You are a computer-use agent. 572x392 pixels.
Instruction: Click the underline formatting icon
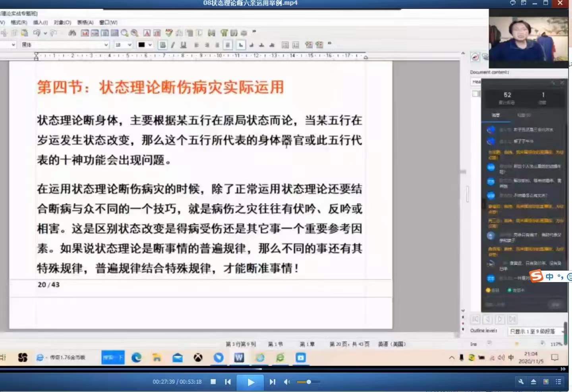(x=183, y=45)
